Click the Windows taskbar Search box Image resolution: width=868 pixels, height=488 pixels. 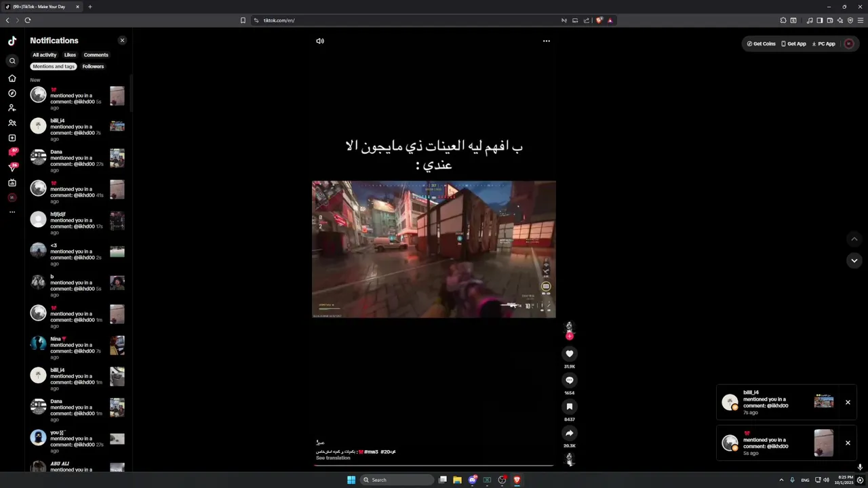(397, 480)
